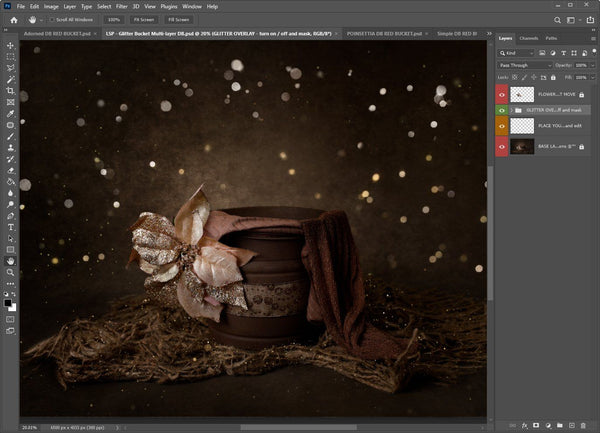Click the foreground color swatch

tap(8, 301)
